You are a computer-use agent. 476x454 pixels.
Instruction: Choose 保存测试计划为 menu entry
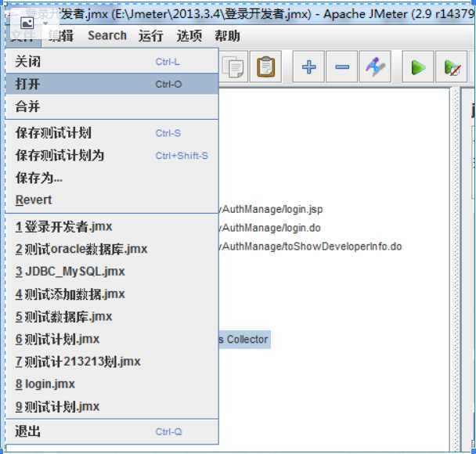click(112, 156)
